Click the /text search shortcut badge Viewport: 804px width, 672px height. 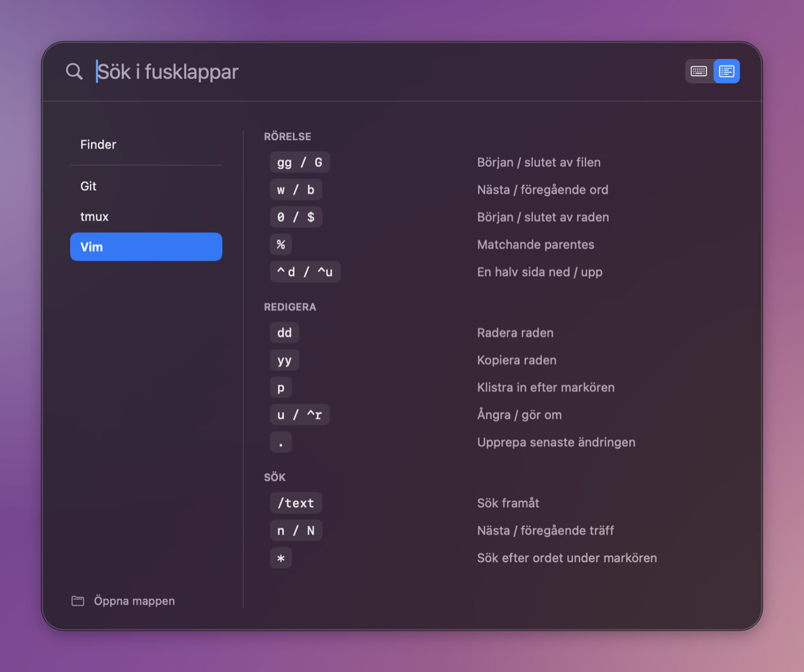296,503
